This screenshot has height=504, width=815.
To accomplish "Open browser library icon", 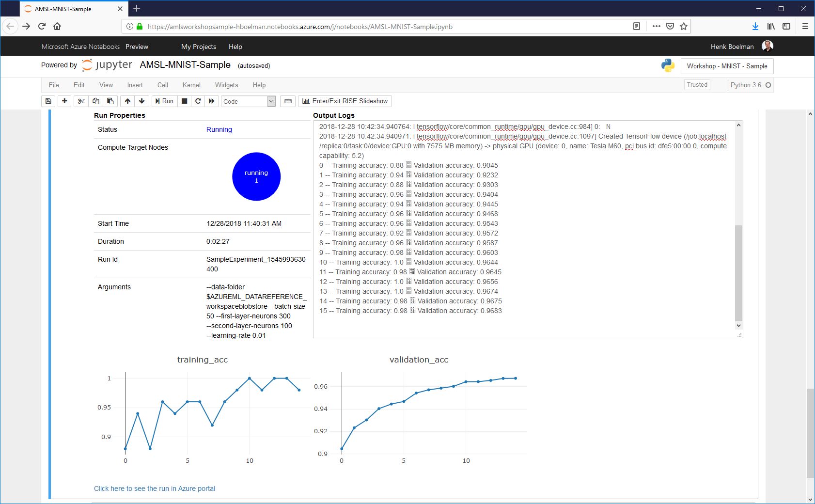I will pos(771,26).
